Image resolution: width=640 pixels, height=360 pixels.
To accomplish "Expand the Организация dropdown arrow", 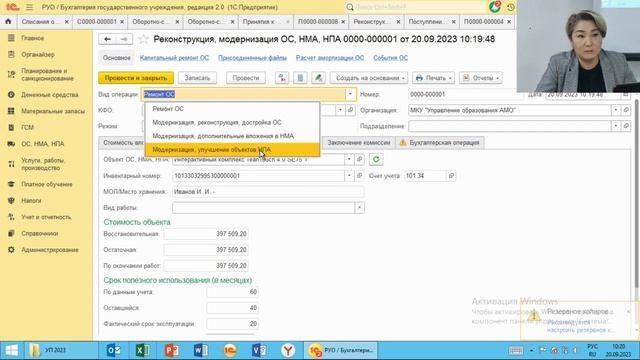I will (616, 110).
